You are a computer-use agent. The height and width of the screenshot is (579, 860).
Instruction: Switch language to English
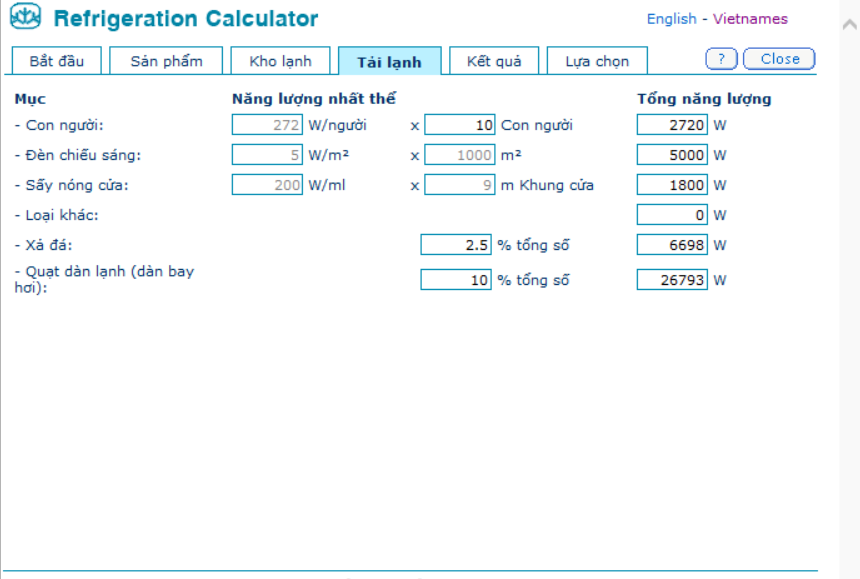click(671, 19)
